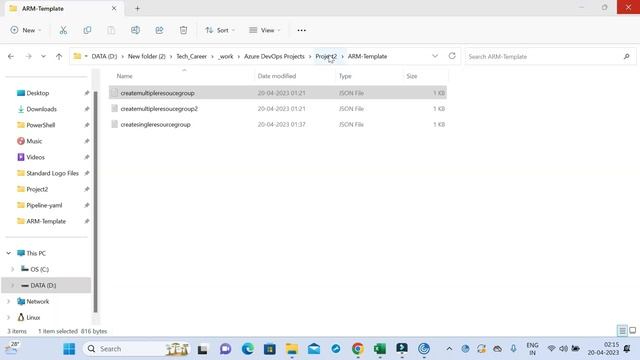This screenshot has width=640, height=360.
Task: Click File Explorer icon in taskbar
Action: click(x=291, y=349)
